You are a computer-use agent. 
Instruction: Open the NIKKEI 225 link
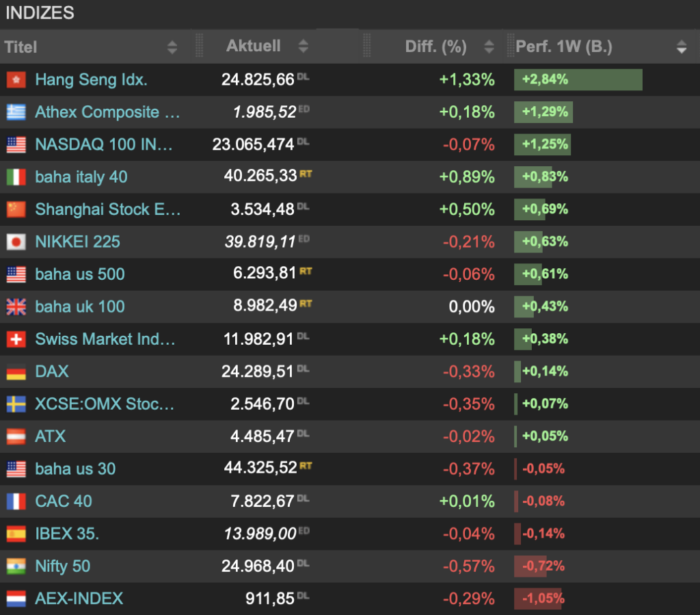pyautogui.click(x=78, y=242)
